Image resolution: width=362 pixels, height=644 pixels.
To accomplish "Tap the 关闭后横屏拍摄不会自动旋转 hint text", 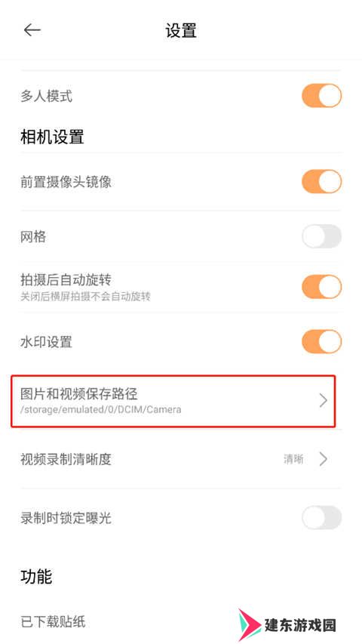I will [x=85, y=296].
